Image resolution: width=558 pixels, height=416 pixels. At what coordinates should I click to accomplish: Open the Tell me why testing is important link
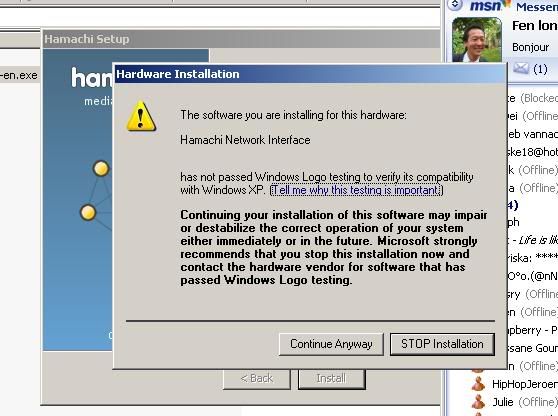point(357,190)
